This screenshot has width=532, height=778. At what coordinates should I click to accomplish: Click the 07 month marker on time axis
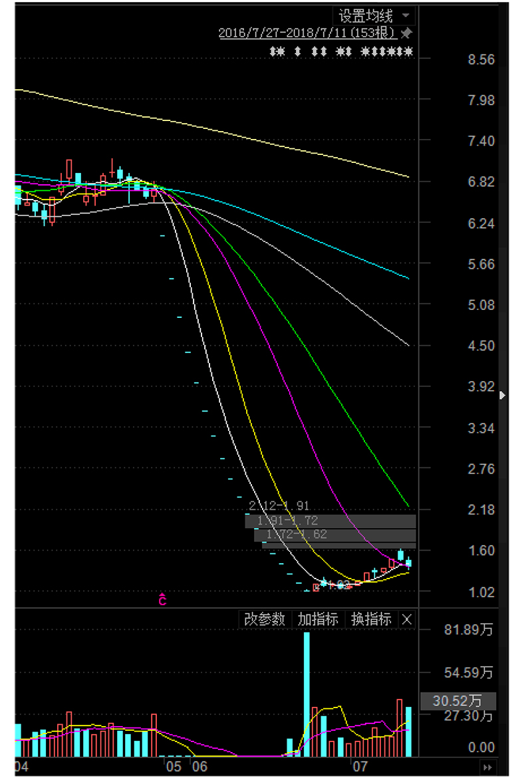360,767
